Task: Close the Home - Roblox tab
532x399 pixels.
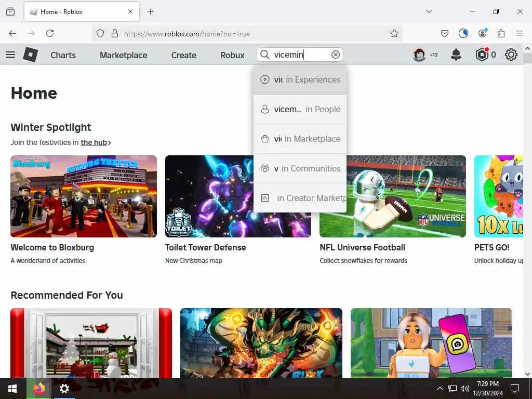Action: coord(130,11)
